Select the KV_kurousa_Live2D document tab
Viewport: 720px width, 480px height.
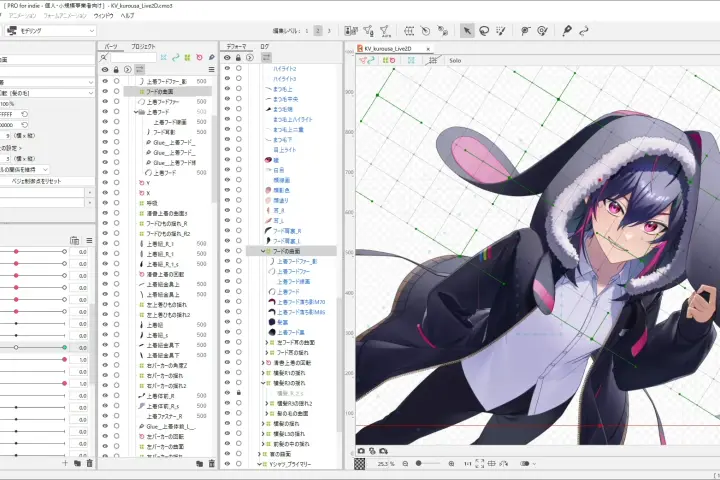[x=388, y=48]
